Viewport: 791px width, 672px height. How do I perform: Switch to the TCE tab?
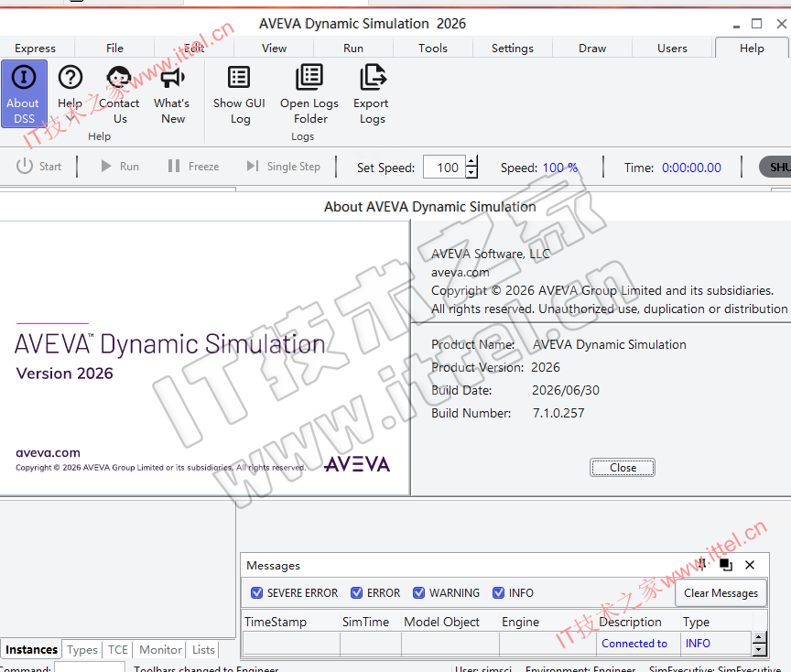click(118, 650)
